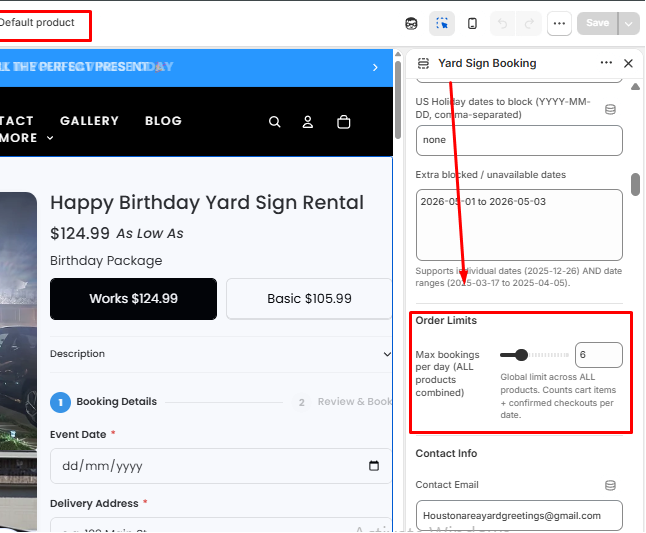Open the calendar picker in Event Date

[x=374, y=466]
